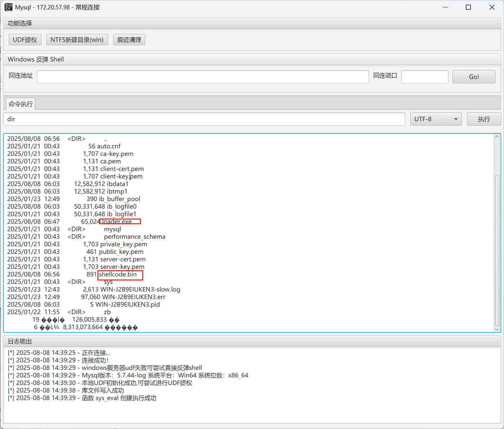Click the 8,313,073,664 free space value
The height and width of the screenshot is (429, 504).
[x=83, y=327]
